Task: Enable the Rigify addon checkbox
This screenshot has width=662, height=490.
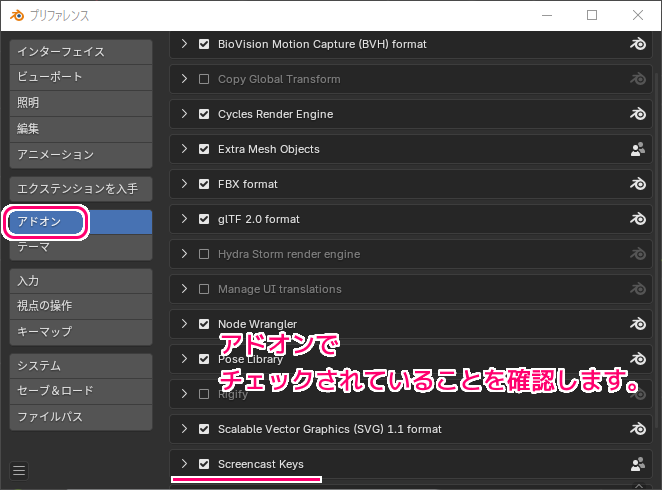Action: pyautogui.click(x=204, y=394)
